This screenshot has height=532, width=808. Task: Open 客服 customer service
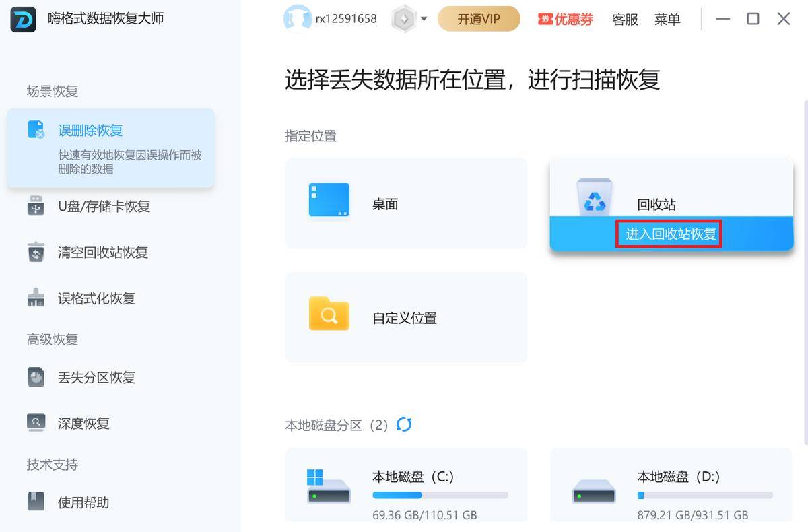625,20
